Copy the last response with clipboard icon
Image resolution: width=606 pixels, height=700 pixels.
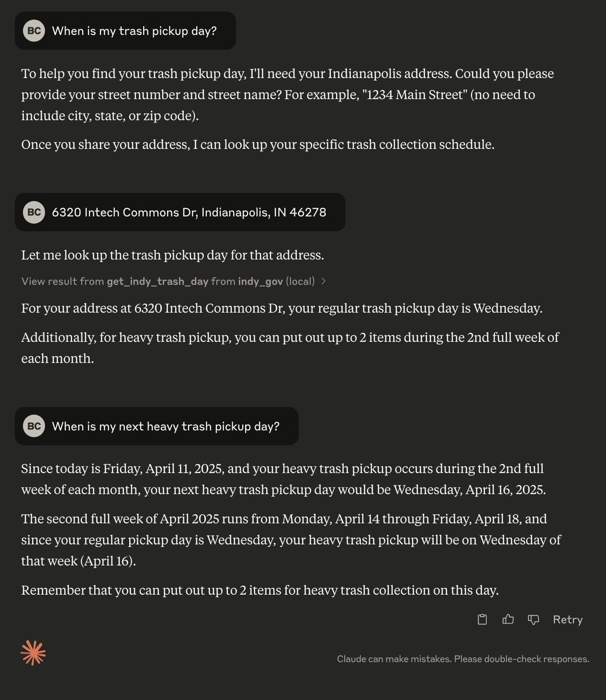482,620
